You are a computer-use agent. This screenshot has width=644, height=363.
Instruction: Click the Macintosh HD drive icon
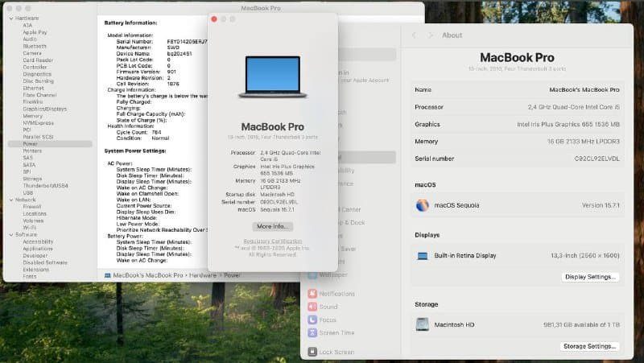click(x=422, y=324)
